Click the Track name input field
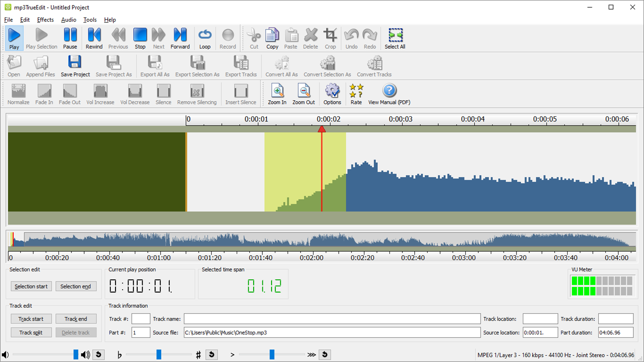 click(331, 318)
